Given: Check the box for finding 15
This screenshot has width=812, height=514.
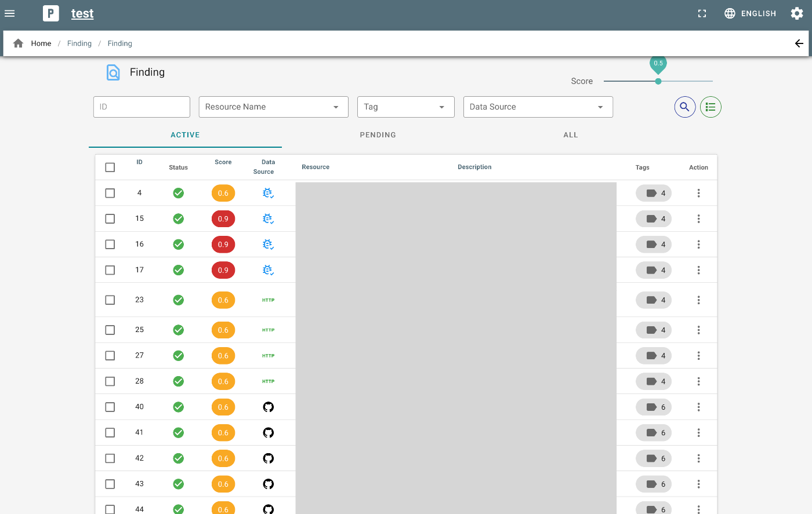Looking at the screenshot, I should (x=110, y=218).
